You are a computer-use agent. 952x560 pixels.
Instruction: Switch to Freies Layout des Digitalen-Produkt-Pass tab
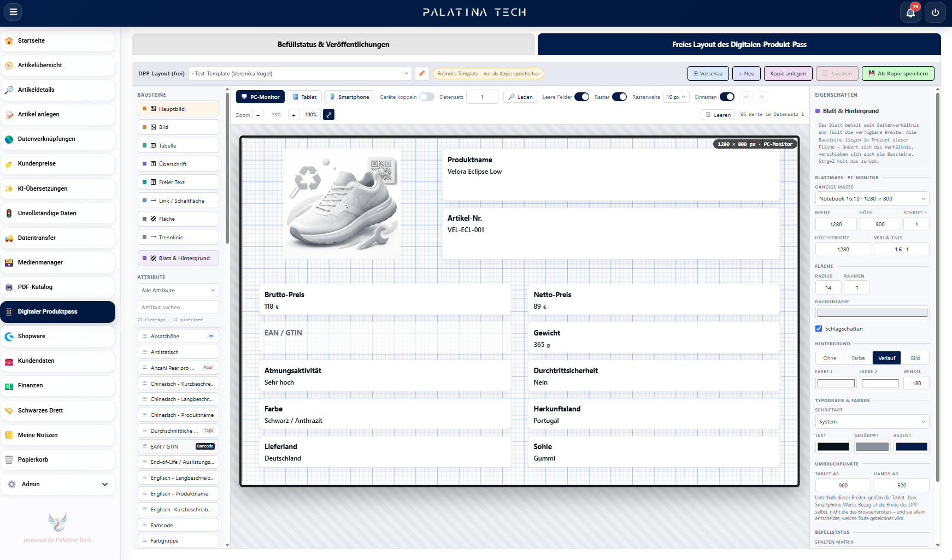739,44
